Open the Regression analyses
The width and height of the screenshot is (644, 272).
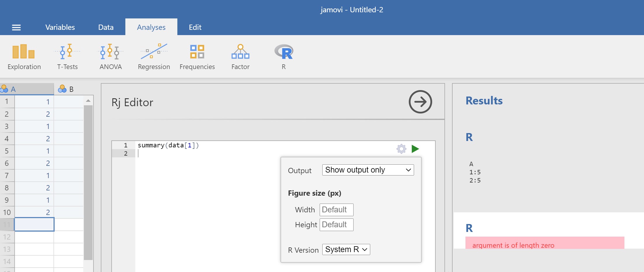[x=154, y=56]
